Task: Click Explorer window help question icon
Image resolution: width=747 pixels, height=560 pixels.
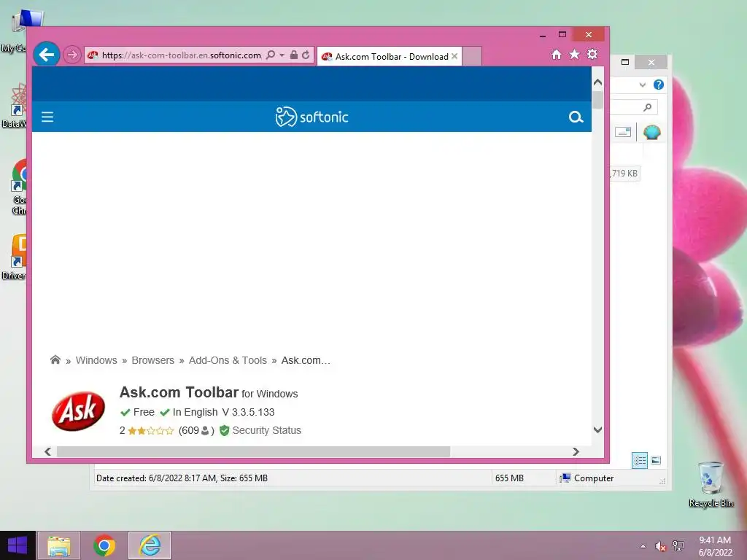Action: (x=659, y=85)
